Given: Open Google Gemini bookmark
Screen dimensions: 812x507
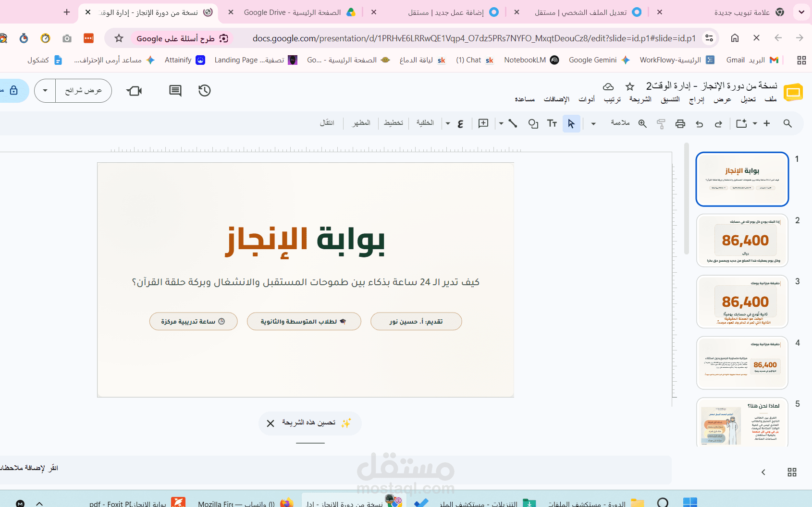Looking at the screenshot, I should point(599,60).
